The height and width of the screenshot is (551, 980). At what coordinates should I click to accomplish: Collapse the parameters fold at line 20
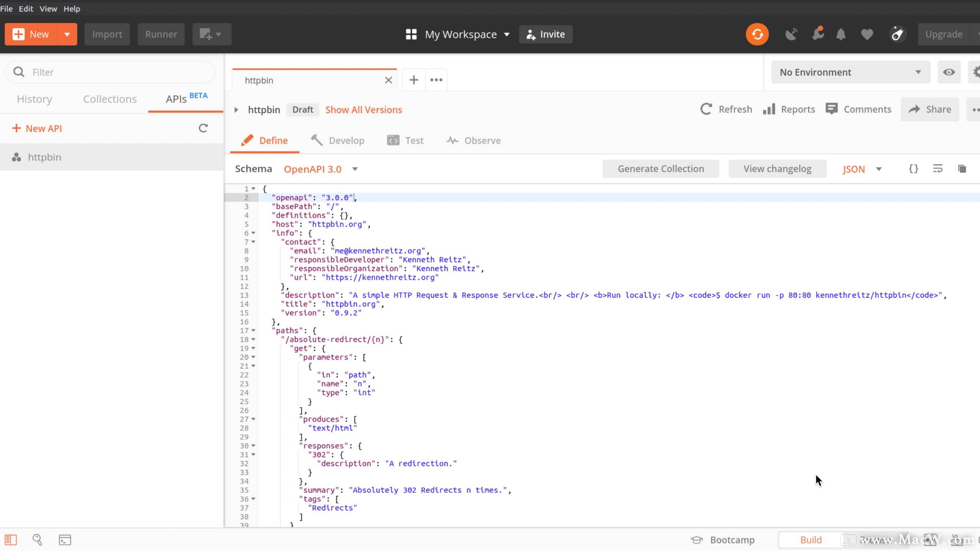coord(253,357)
